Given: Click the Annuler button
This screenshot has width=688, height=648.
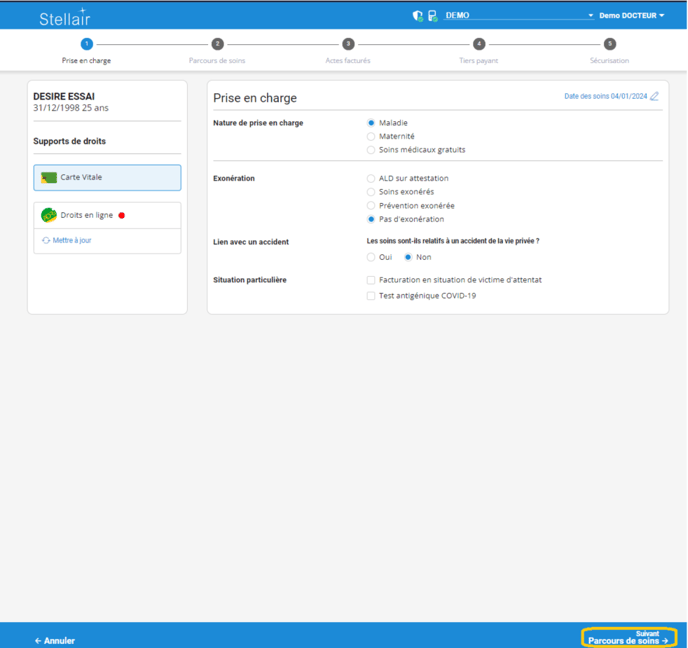Looking at the screenshot, I should point(55,640).
